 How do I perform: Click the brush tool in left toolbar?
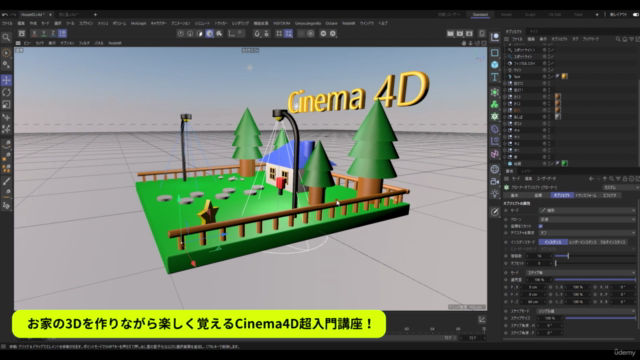7,181
